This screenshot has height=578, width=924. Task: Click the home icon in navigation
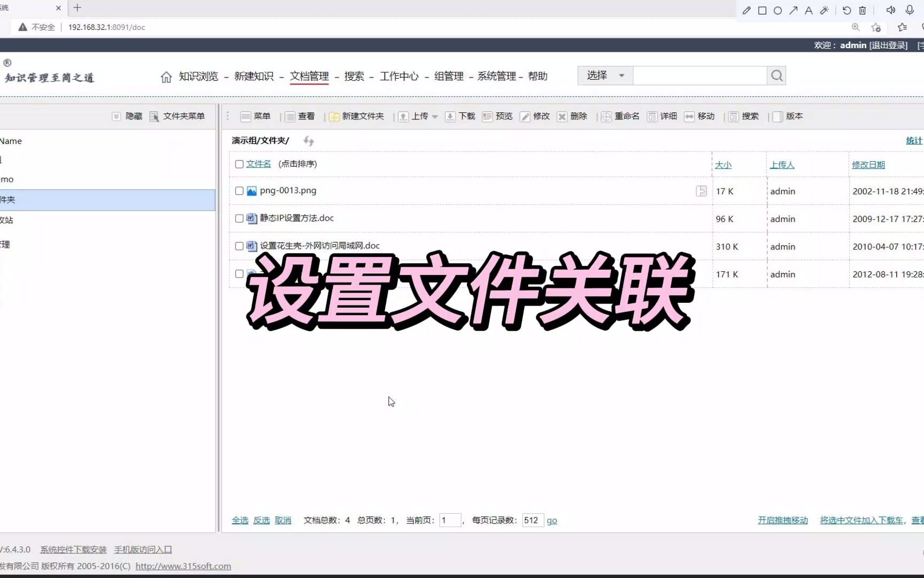click(166, 77)
